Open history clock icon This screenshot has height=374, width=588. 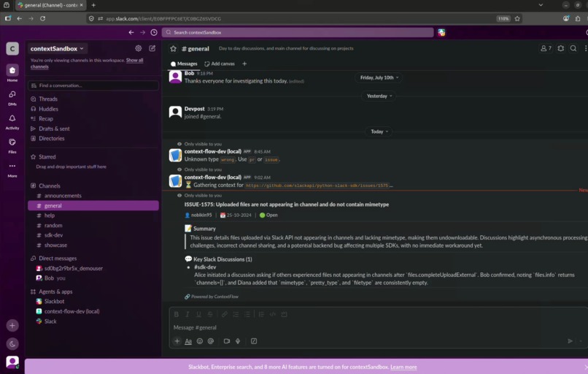[154, 32]
